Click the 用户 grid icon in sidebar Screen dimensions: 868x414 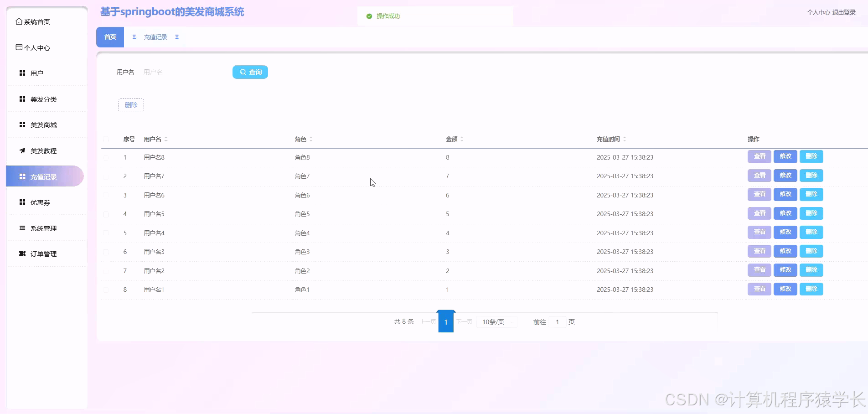pos(22,72)
